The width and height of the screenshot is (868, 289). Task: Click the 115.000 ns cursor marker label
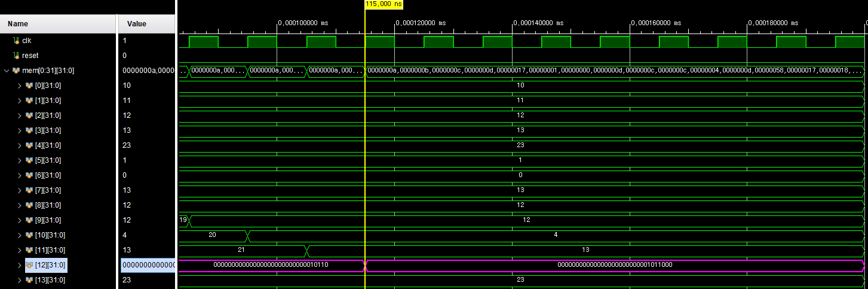pos(384,4)
